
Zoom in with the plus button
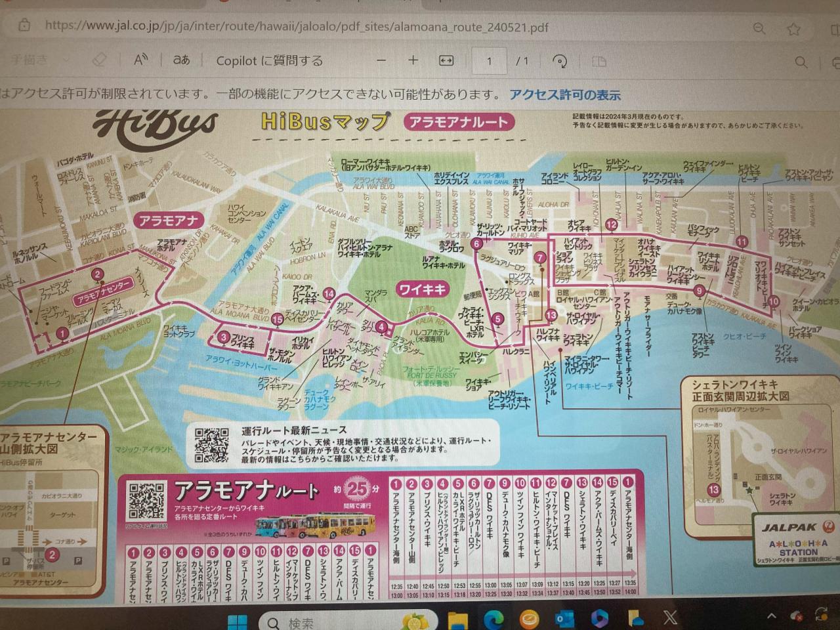(413, 61)
